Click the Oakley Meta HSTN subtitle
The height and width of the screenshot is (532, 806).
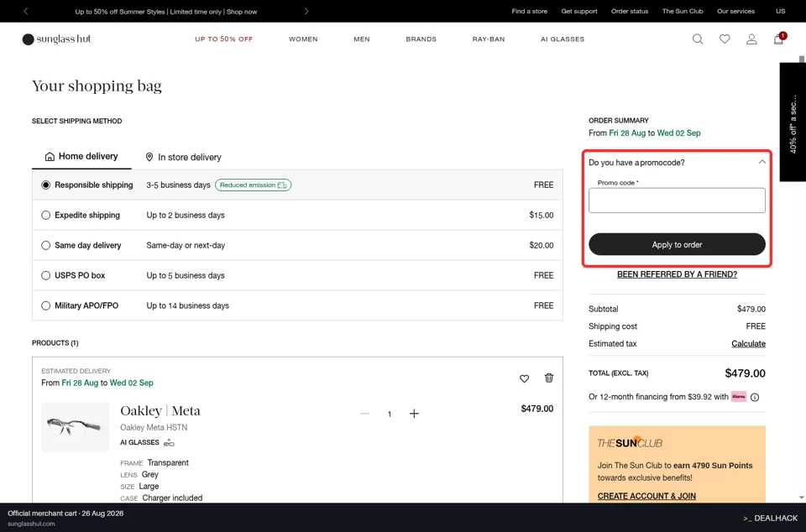coord(154,427)
